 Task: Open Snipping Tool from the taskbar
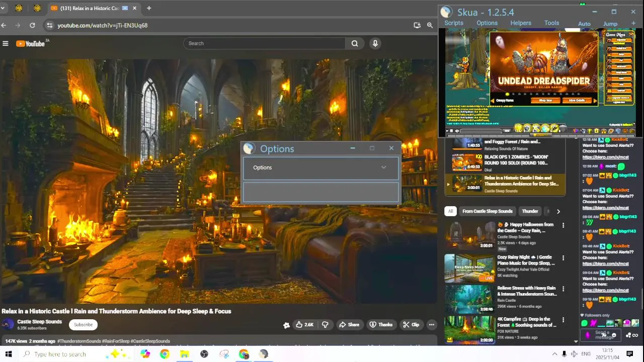224,354
